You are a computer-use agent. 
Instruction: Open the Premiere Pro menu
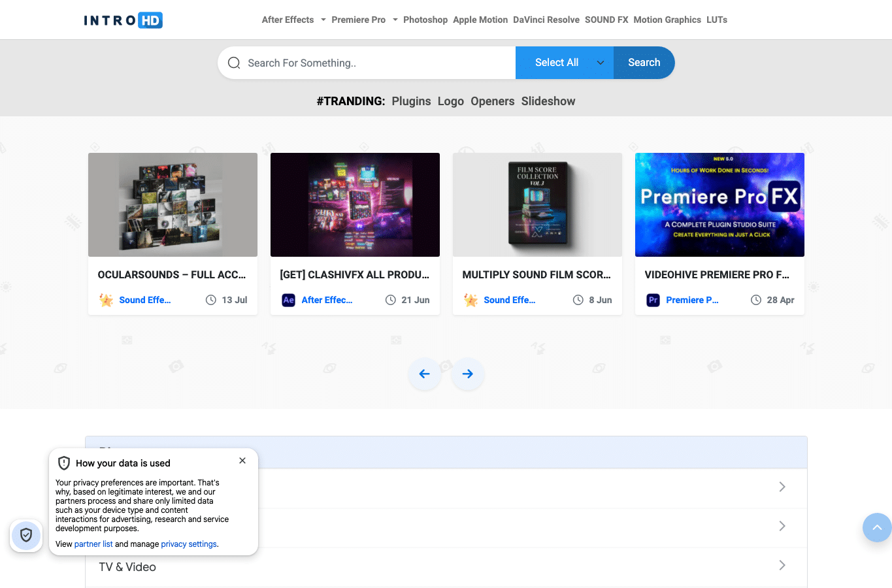point(359,20)
